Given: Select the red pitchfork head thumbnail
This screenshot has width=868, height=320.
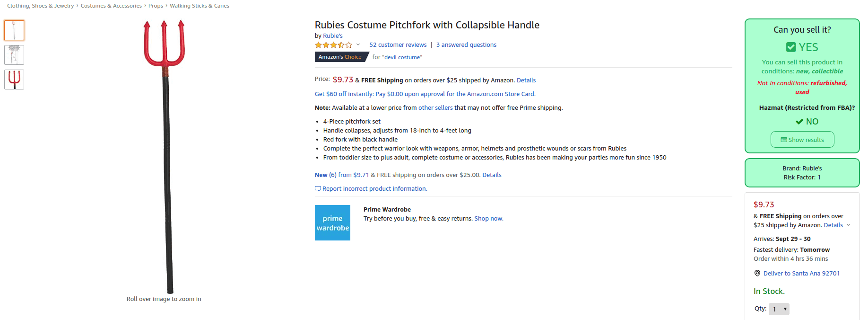Looking at the screenshot, I should tap(14, 79).
